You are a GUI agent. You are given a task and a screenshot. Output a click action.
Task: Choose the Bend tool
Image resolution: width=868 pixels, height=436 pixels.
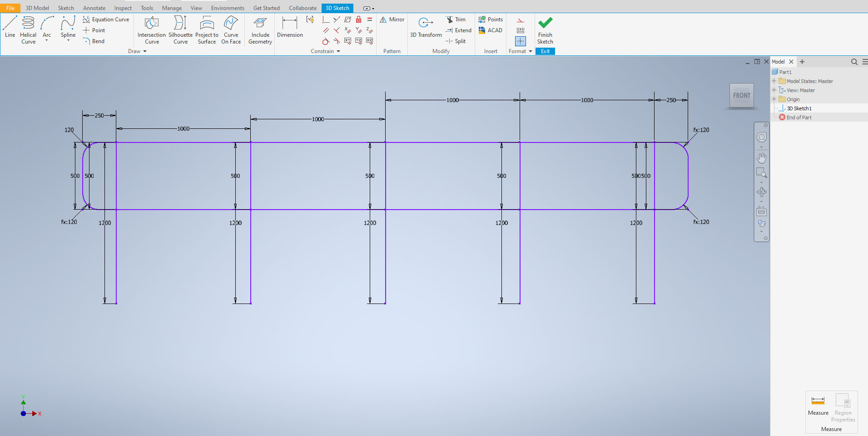[94, 41]
